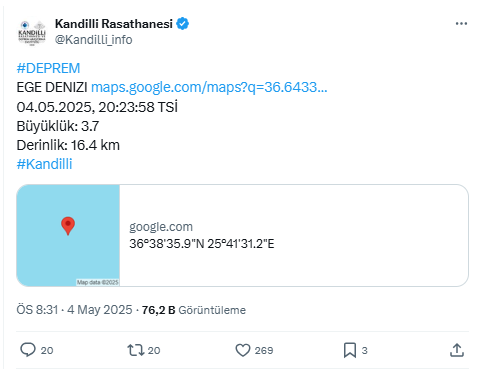Click the likes count 269
The image size is (479, 369).
[x=264, y=350]
